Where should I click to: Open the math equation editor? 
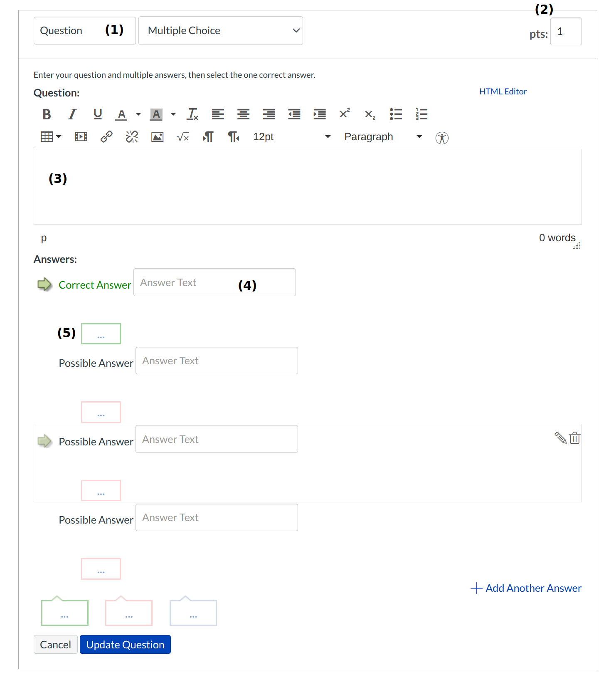[182, 137]
